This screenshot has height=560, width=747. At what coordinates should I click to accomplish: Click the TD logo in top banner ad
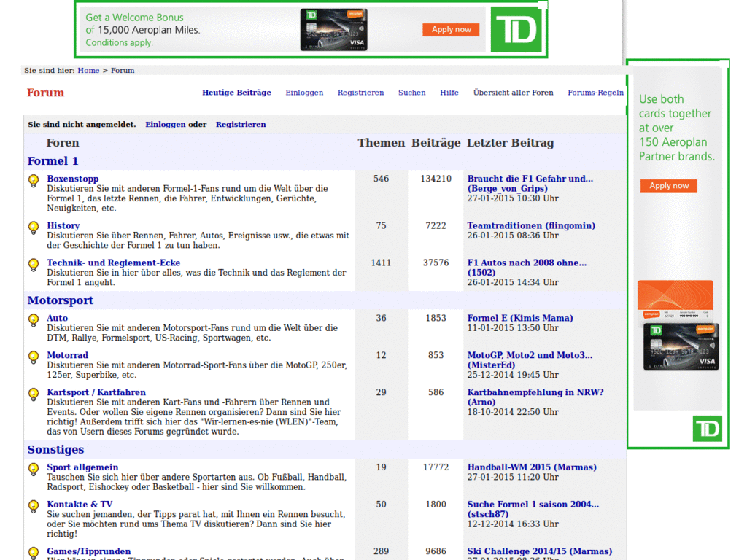516,29
